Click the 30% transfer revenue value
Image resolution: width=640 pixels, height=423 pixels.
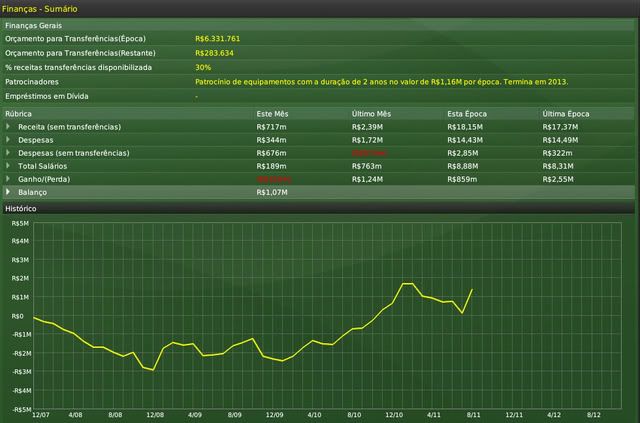[x=203, y=67]
